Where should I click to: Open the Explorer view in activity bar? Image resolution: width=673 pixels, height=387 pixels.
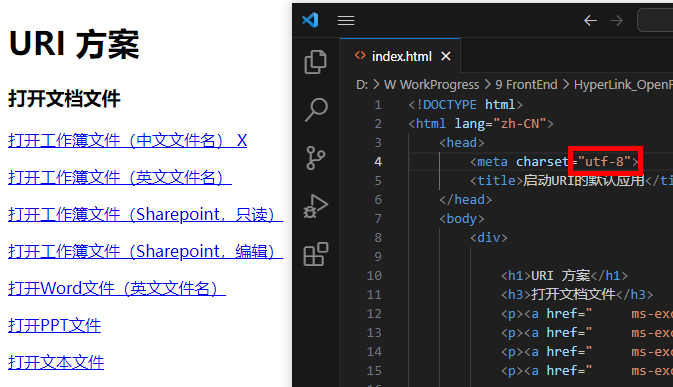click(315, 62)
